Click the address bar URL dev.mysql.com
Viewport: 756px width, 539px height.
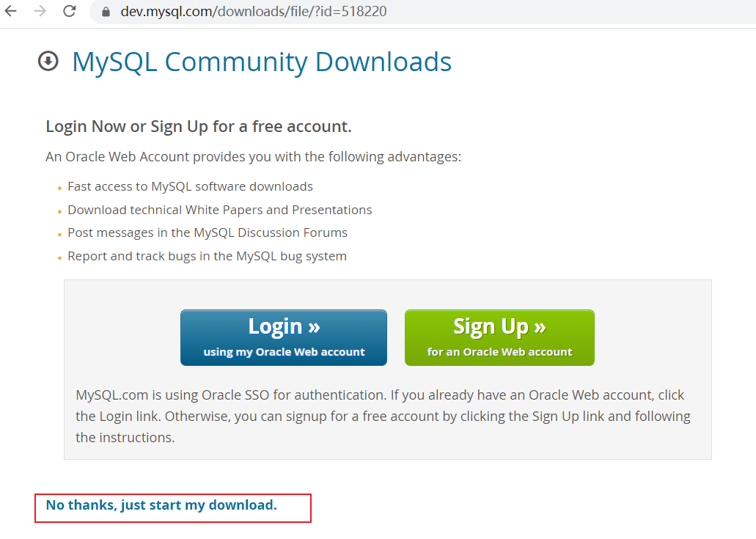click(254, 12)
